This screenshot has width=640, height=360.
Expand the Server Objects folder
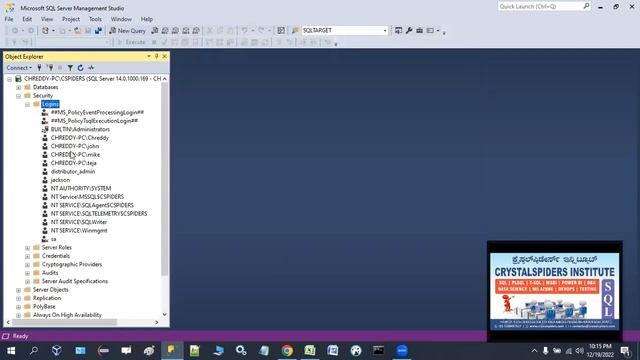coord(18,290)
